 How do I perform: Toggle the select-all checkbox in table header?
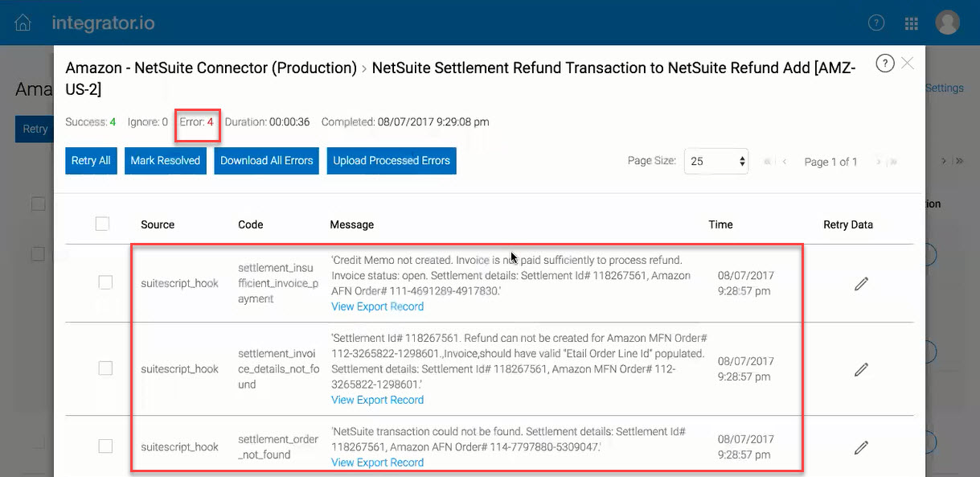click(102, 224)
